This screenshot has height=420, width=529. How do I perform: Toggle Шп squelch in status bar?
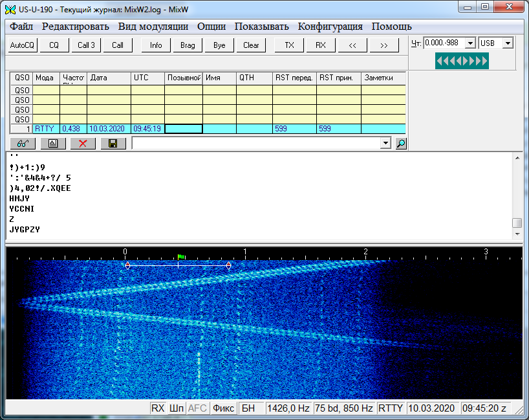point(176,408)
